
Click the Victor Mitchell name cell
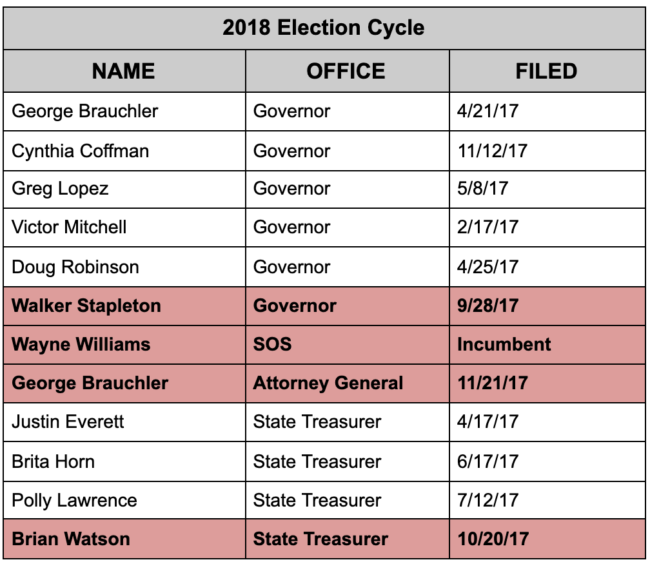pyautogui.click(x=69, y=228)
